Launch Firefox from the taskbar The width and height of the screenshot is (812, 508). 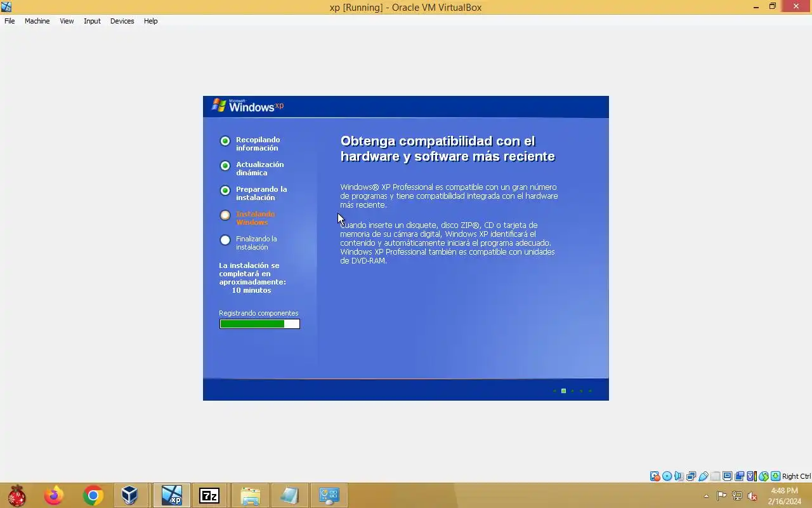54,495
